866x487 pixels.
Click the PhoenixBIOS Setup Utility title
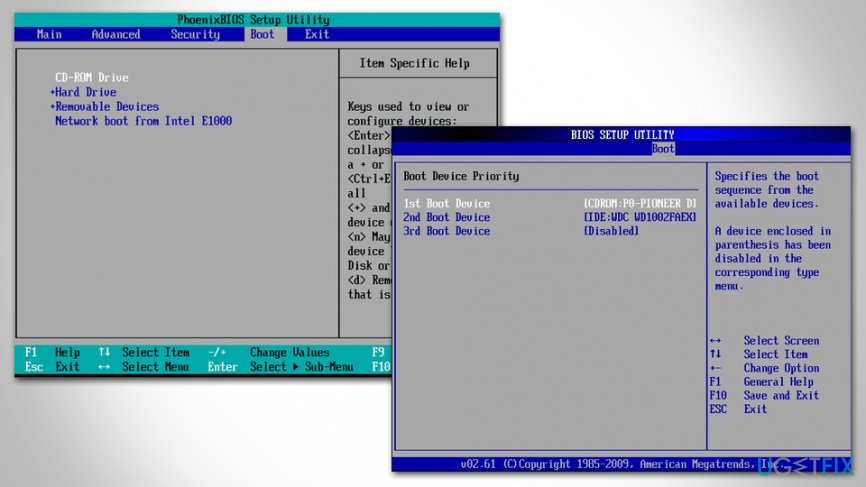tap(254, 20)
